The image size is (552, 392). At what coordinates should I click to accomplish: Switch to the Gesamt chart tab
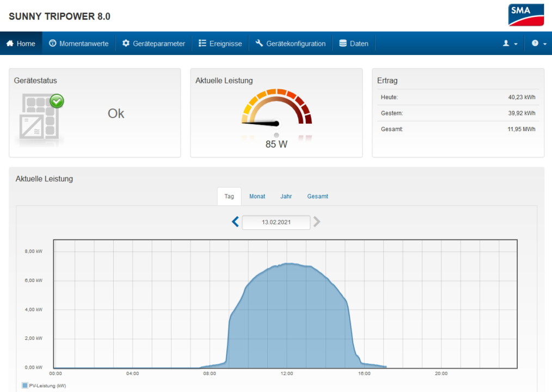[x=317, y=196]
